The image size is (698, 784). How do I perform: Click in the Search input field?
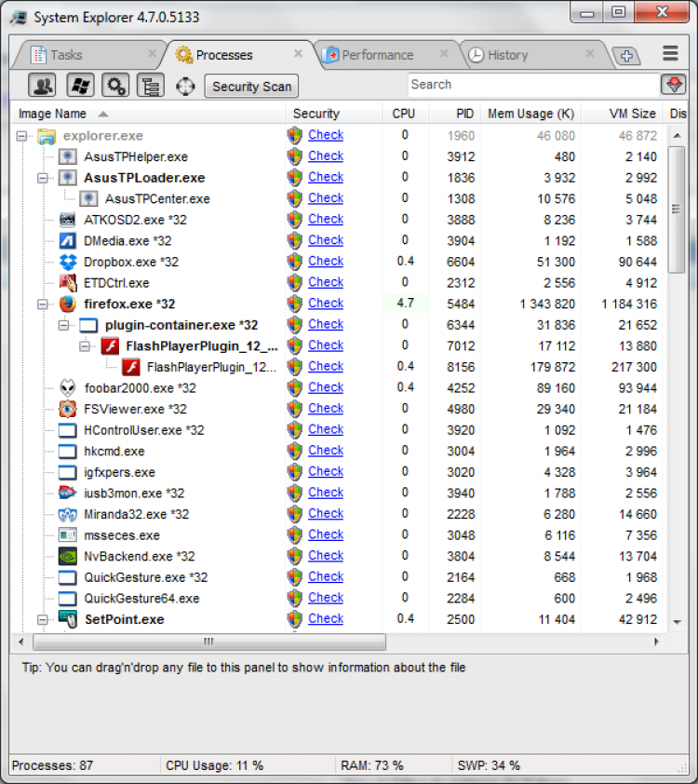[533, 85]
